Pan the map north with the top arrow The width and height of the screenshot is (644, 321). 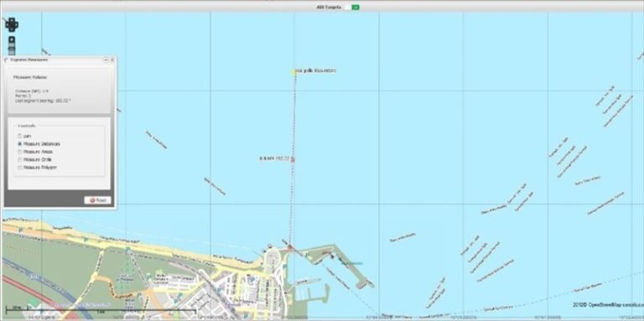coord(12,20)
